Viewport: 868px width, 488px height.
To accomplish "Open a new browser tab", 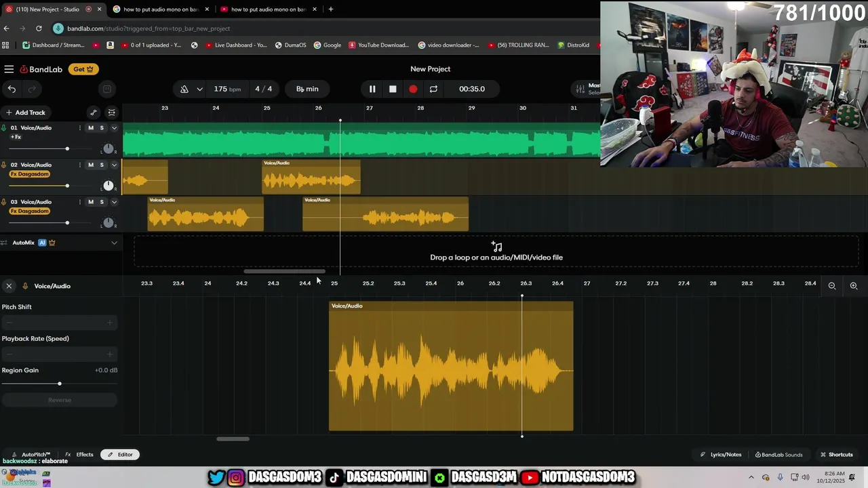I will tap(330, 9).
